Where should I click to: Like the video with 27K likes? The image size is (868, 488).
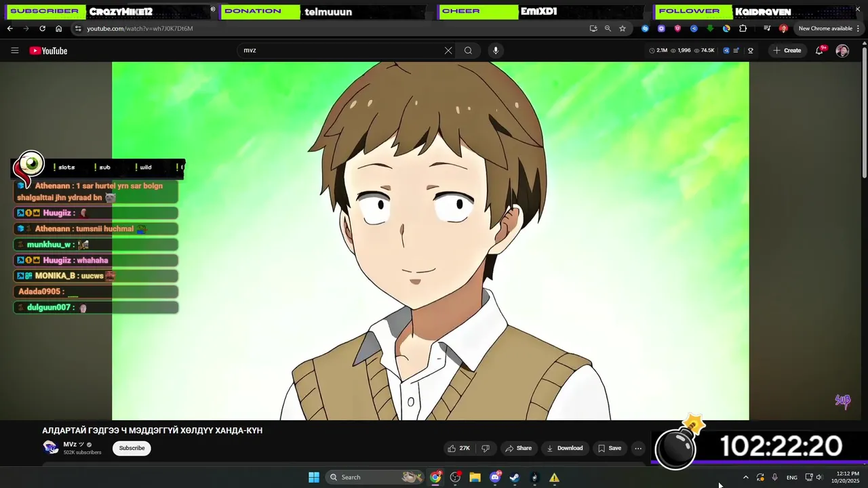point(459,448)
